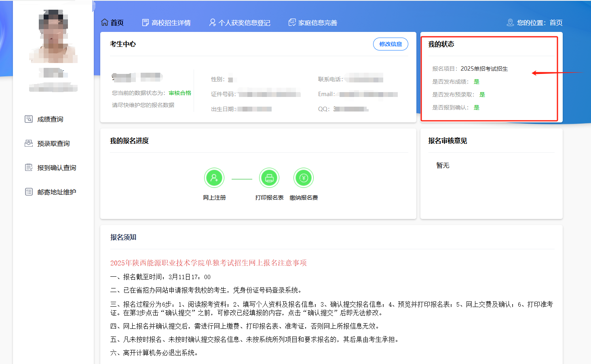Image resolution: width=591 pixels, height=364 pixels.
Task: Click the 报到确认查询 sidebar icon
Action: [29, 167]
